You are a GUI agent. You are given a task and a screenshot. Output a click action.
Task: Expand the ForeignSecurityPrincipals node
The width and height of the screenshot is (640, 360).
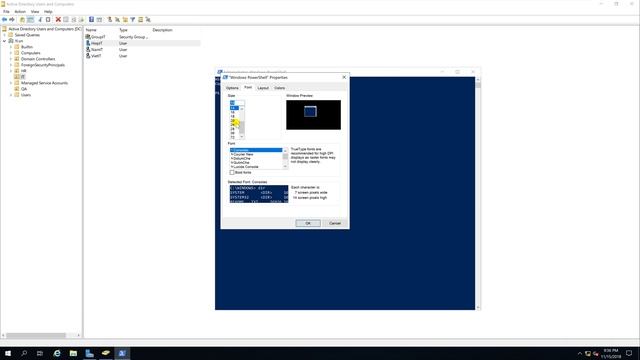click(x=11, y=65)
